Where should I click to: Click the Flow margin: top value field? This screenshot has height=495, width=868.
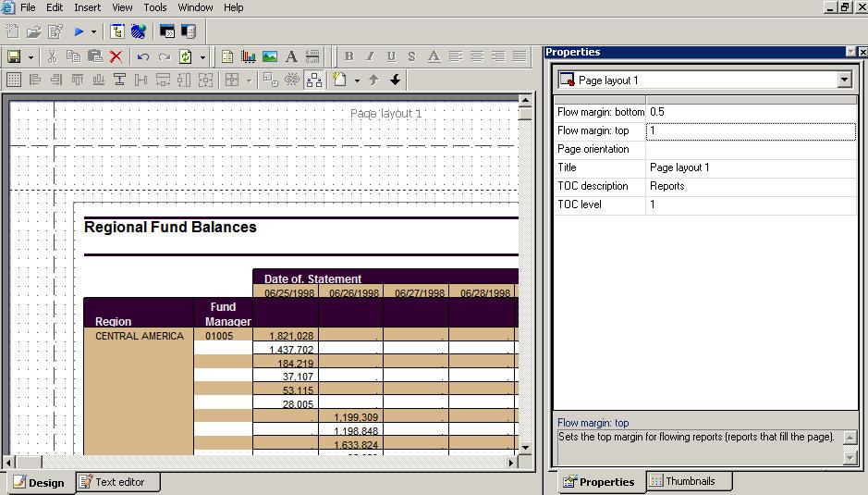(x=750, y=131)
